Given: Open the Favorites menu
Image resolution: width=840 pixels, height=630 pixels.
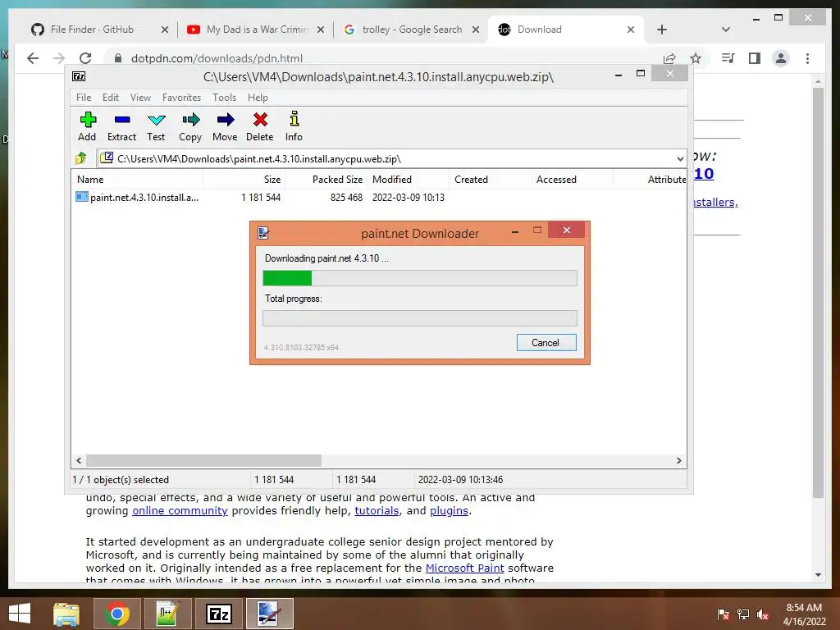Looking at the screenshot, I should pos(181,98).
